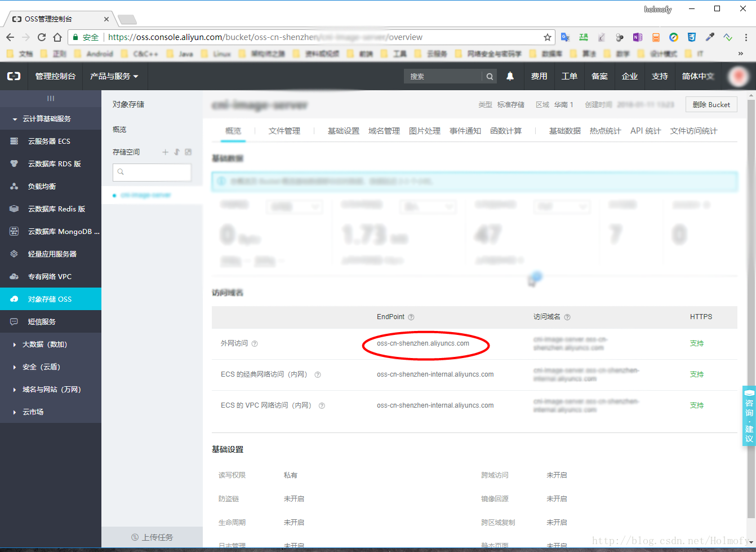Switch to the 函数计算 tab

click(506, 131)
